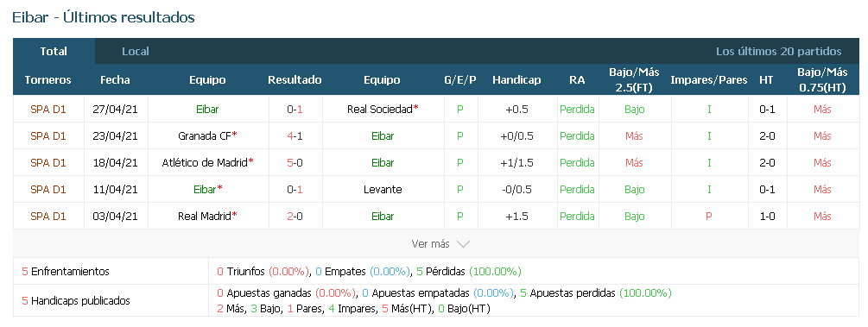This screenshot has height=327, width=868.
Task: Open the Granada CF team link
Action: [205, 136]
